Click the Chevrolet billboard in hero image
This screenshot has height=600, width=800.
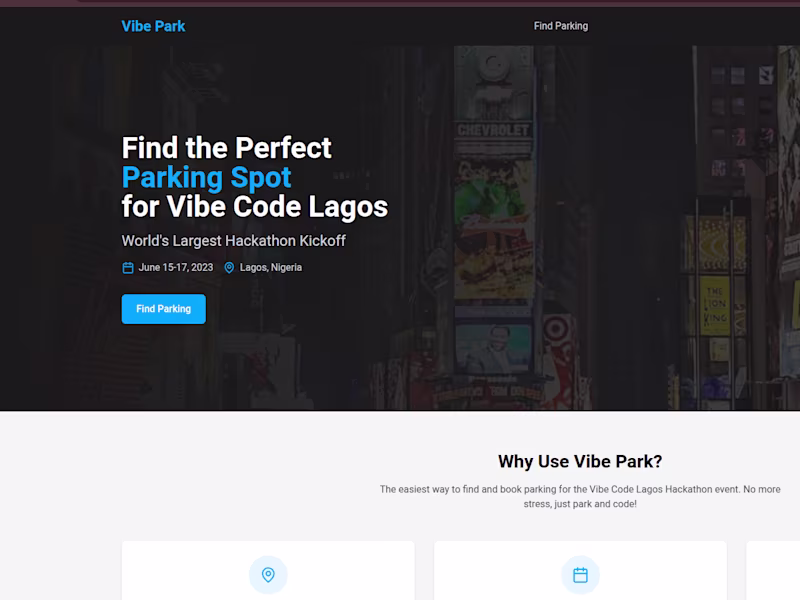[x=493, y=131]
